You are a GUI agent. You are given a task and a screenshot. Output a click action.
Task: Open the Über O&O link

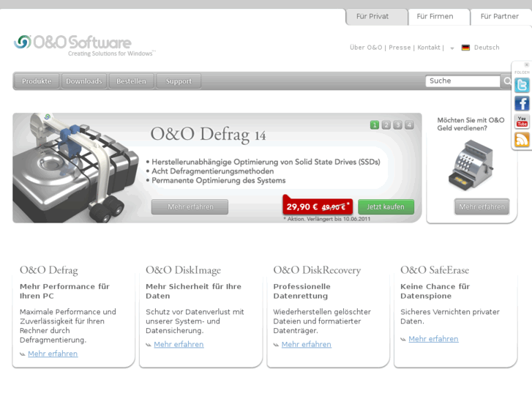click(x=366, y=48)
